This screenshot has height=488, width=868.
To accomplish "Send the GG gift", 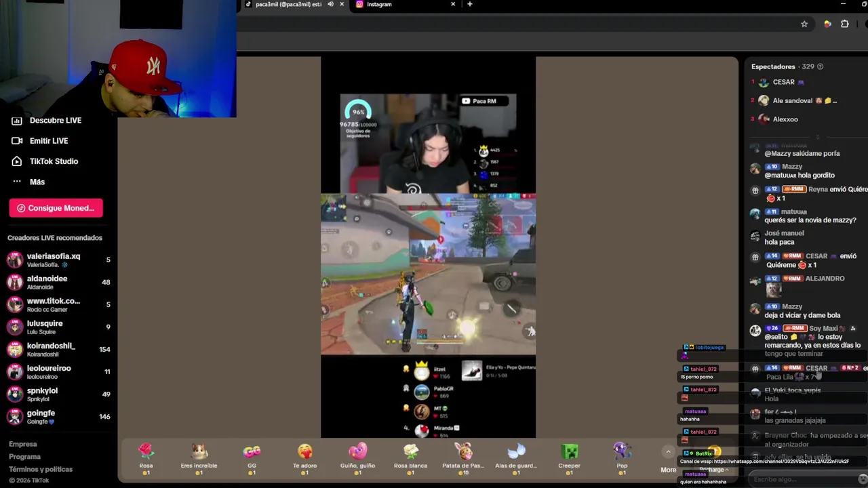I will tap(252, 458).
